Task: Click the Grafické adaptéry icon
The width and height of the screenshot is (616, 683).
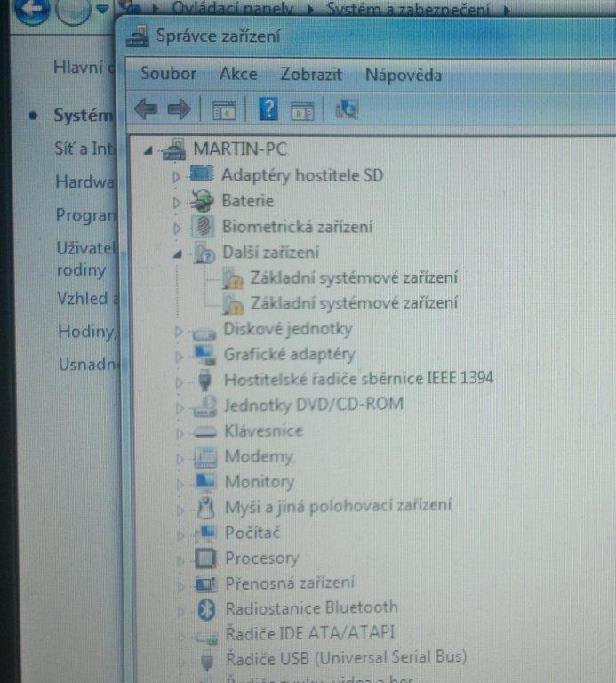Action: pos(204,355)
